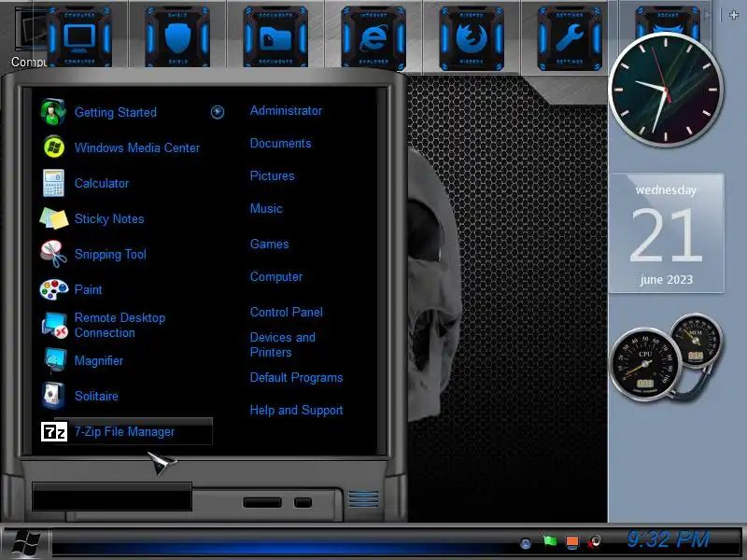
Task: Click the Windows Start orb
Action: tap(26, 543)
